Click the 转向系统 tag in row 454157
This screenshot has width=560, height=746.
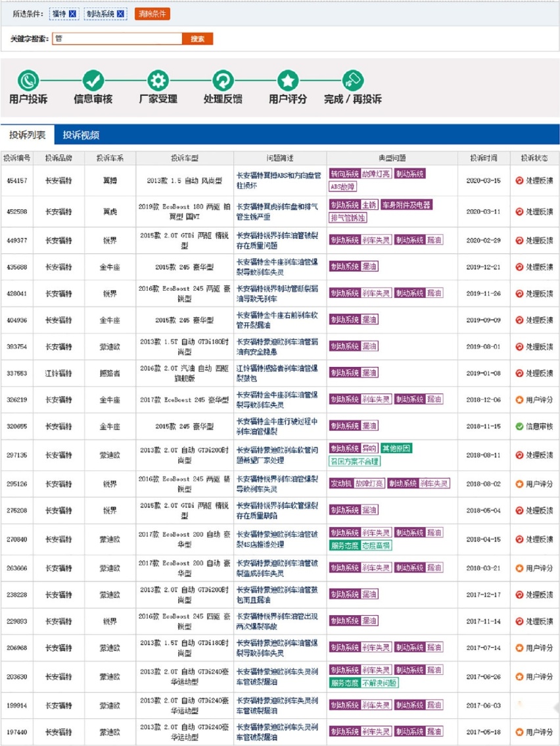click(x=344, y=174)
